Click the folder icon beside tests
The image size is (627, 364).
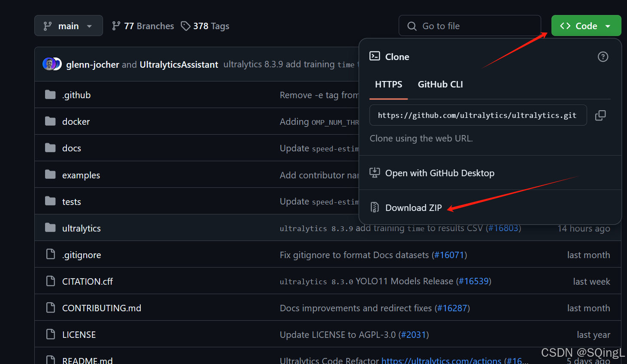coord(51,201)
